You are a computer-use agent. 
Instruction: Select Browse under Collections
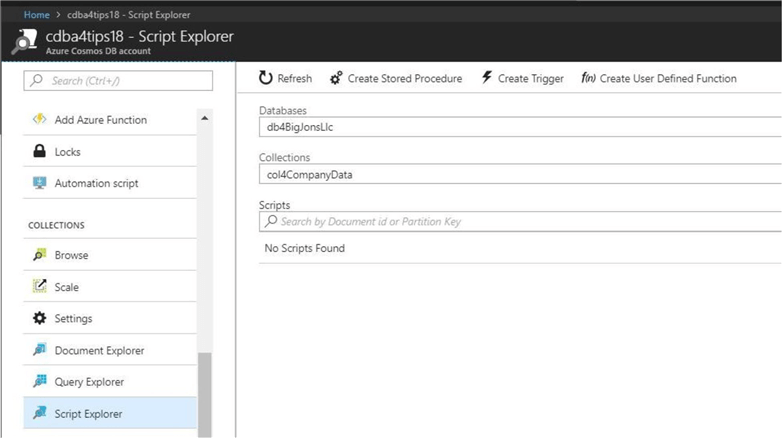[110, 255]
